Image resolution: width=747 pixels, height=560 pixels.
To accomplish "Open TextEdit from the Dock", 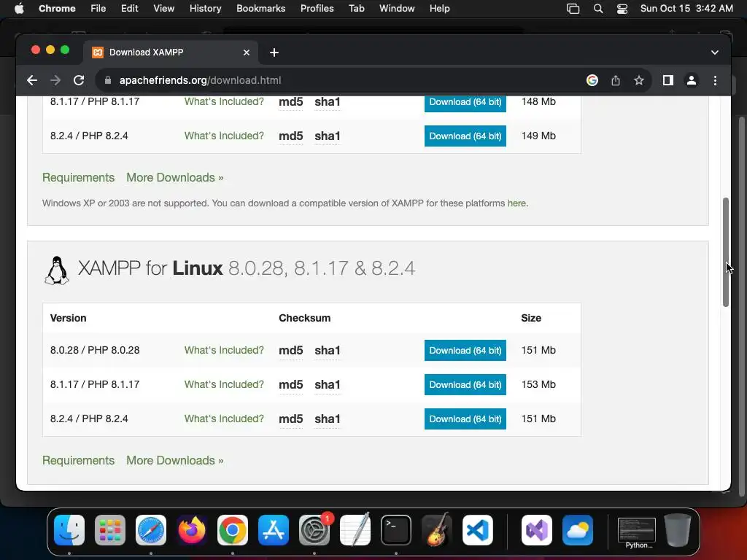I will [355, 530].
